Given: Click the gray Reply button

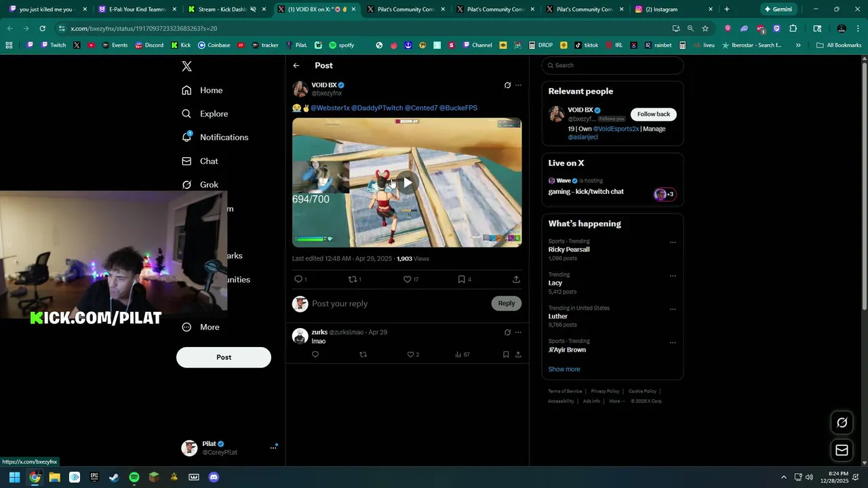Looking at the screenshot, I should [507, 304].
